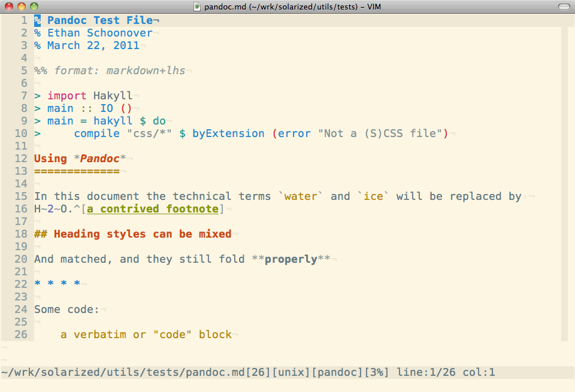Select the "Heading styles can be mixed" heading
575x392 pixels.
142,234
